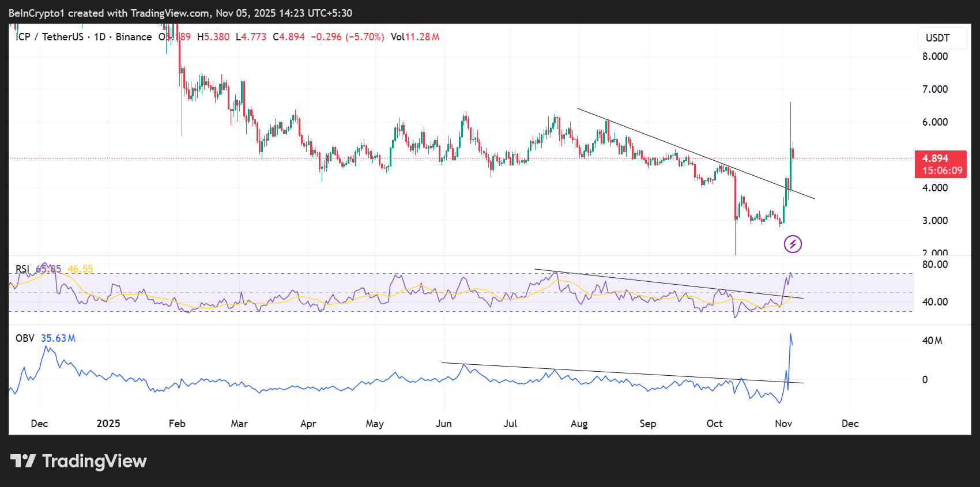980x487 pixels.
Task: Click the 8.000 price scale label
Action: (934, 56)
